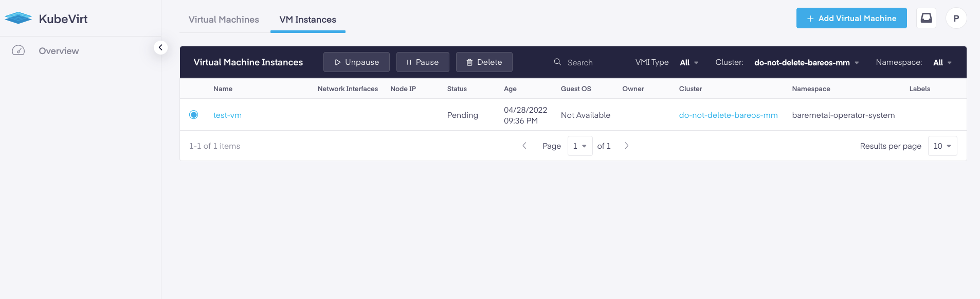The height and width of the screenshot is (299, 980).
Task: Go to next page arrow
Action: pyautogui.click(x=626, y=146)
